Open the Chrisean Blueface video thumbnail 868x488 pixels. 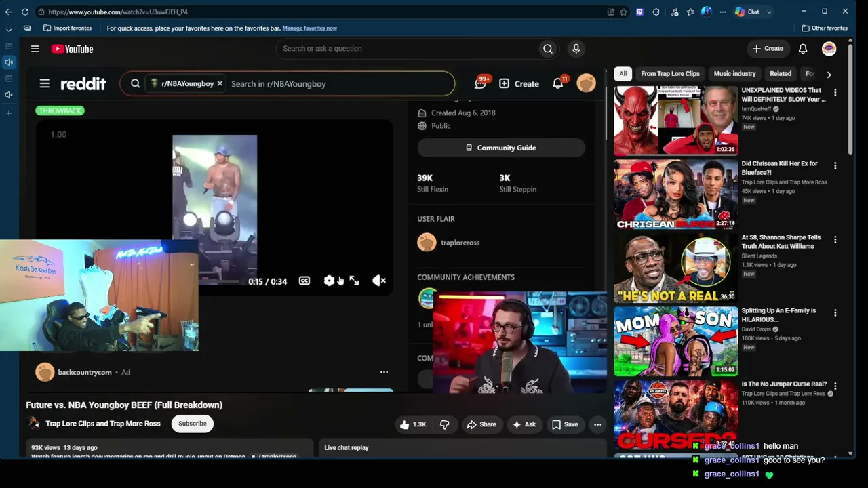(675, 195)
